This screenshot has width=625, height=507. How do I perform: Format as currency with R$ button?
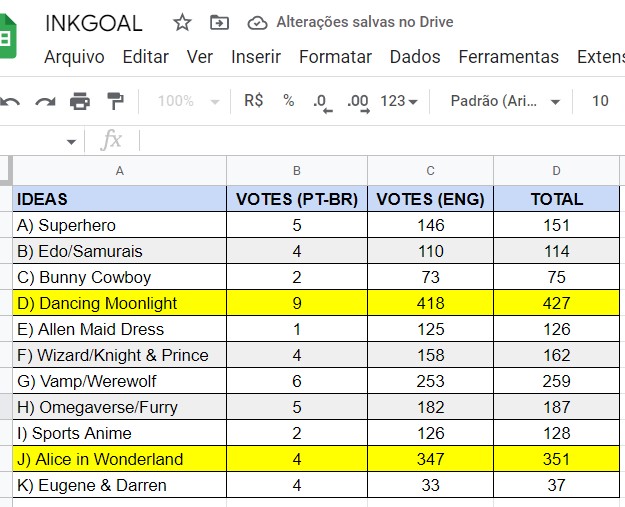(x=254, y=100)
